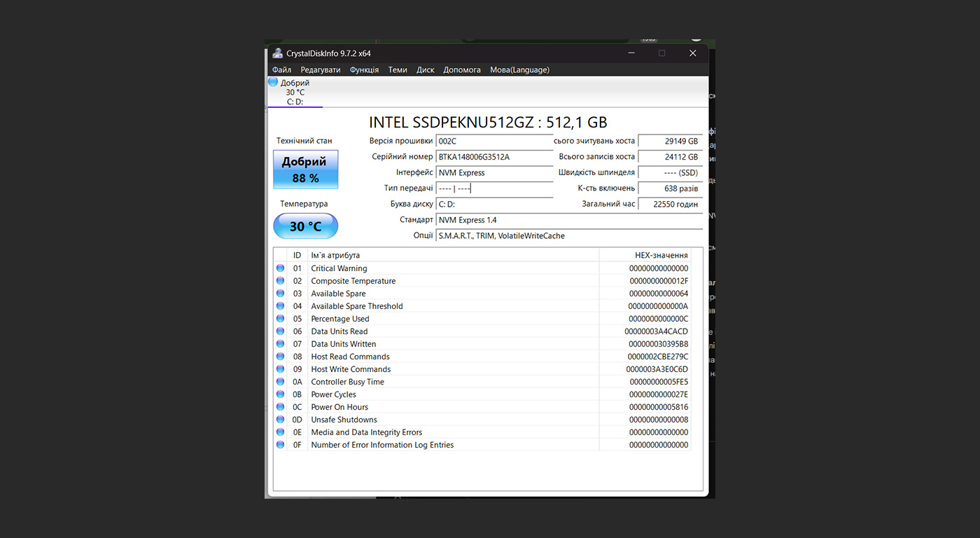This screenshot has height=538, width=980.
Task: Click the status orb for Unsafe Shutdowns
Action: 280,420
